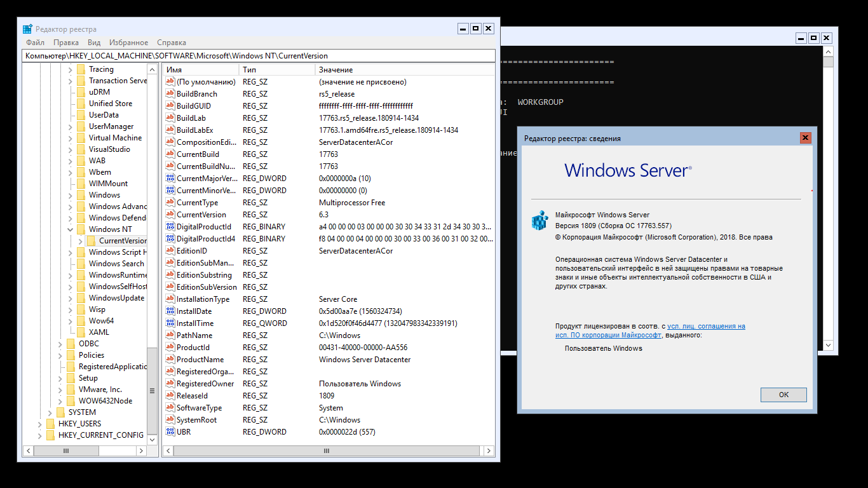Click the Тип column header

(x=277, y=69)
